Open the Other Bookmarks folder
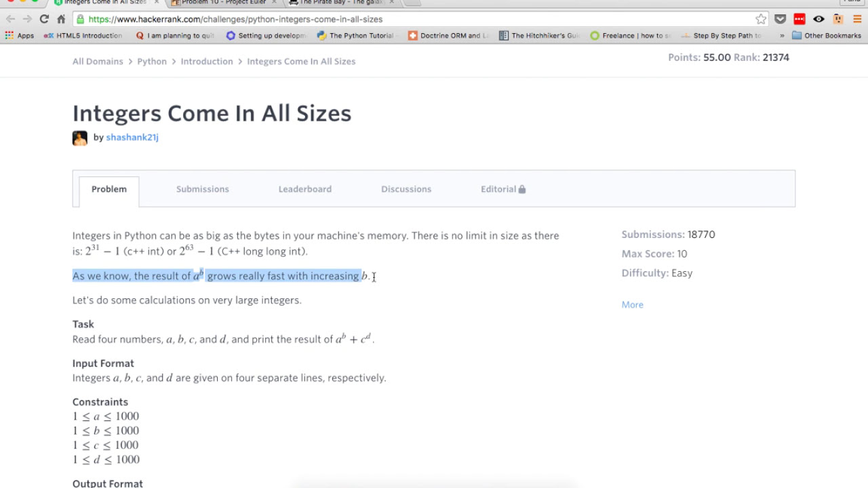The height and width of the screenshot is (488, 868). (826, 35)
